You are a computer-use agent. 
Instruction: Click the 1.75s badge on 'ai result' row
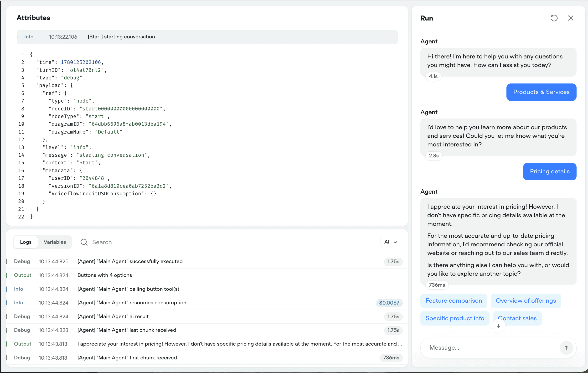(393, 317)
